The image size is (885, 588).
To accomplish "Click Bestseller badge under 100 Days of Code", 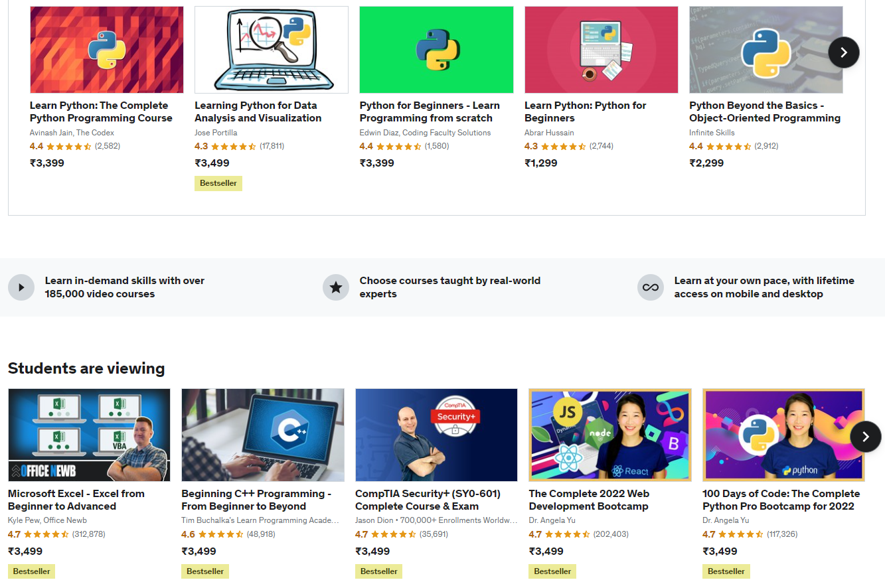I will 726,571.
